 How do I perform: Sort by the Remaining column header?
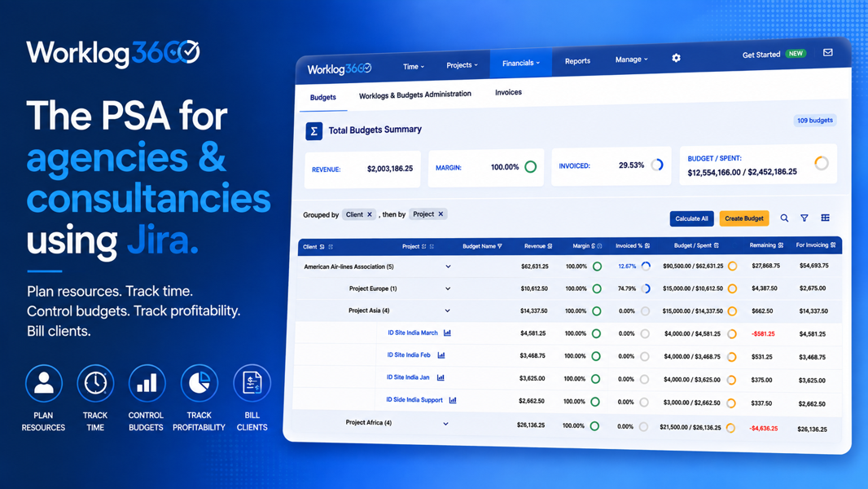766,245
